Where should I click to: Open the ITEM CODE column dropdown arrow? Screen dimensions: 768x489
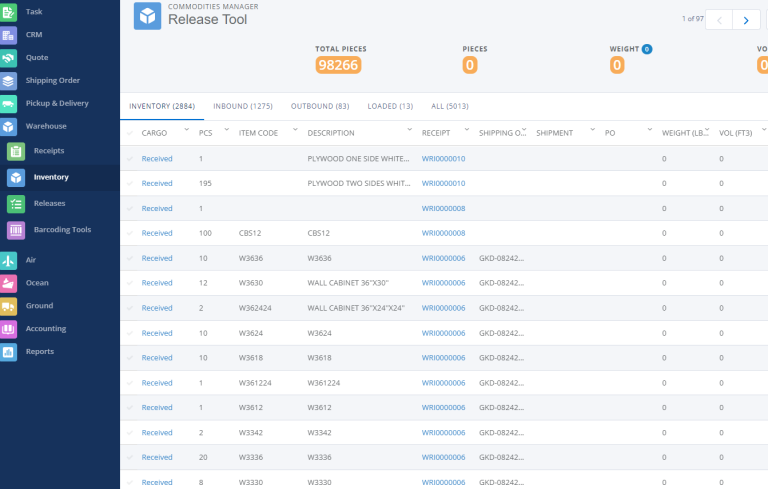[295, 130]
